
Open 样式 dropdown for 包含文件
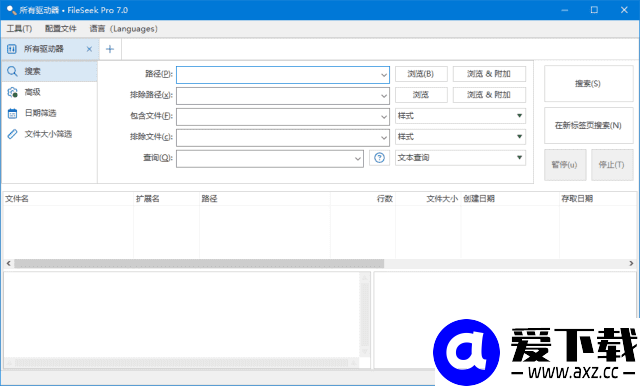point(460,116)
